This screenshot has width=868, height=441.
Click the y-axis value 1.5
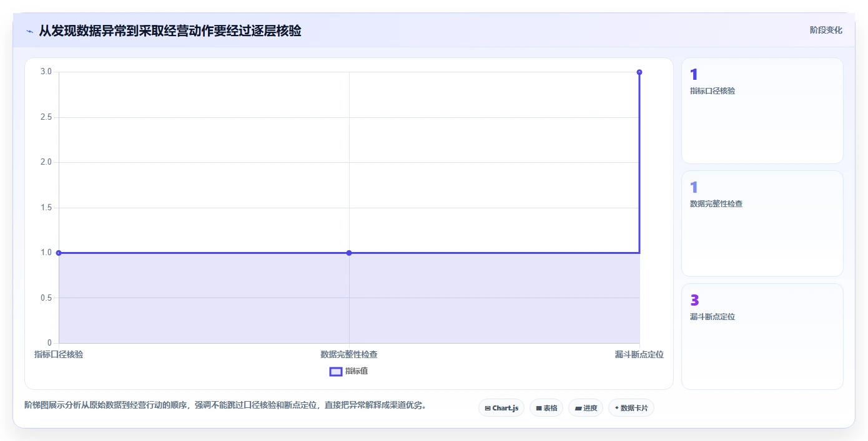pyautogui.click(x=46, y=208)
